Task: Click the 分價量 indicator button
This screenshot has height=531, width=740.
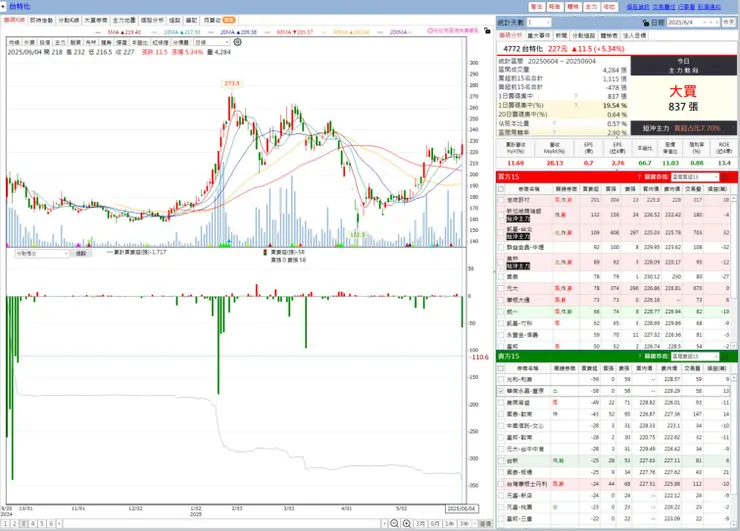Action: 181,42
